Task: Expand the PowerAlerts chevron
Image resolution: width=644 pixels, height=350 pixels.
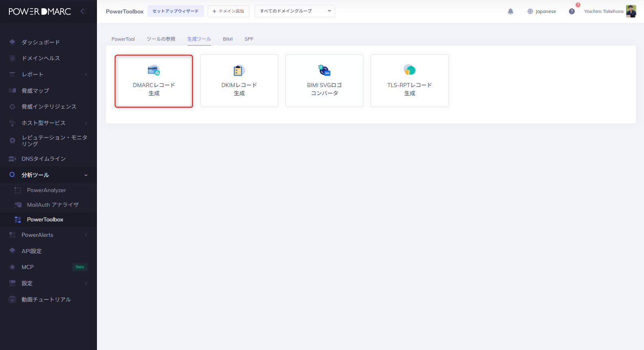Action: pos(86,235)
